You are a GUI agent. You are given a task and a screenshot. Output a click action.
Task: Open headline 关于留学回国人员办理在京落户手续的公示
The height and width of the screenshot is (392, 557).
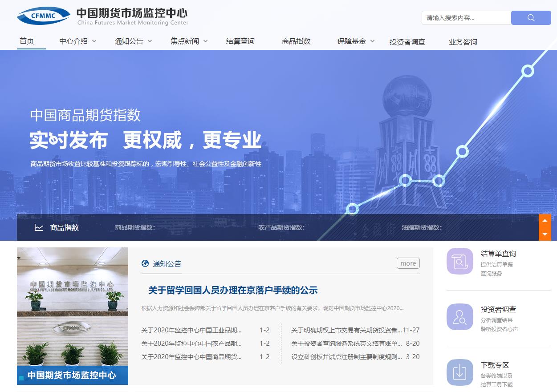click(x=233, y=290)
